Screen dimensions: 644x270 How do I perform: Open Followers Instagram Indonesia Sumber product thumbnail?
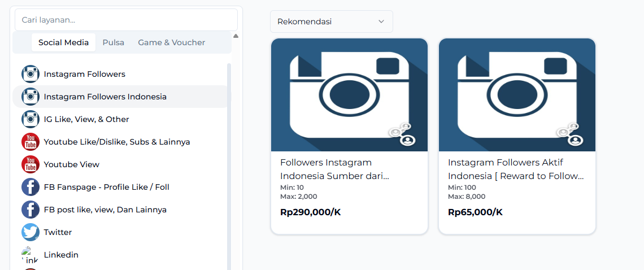[x=349, y=95]
